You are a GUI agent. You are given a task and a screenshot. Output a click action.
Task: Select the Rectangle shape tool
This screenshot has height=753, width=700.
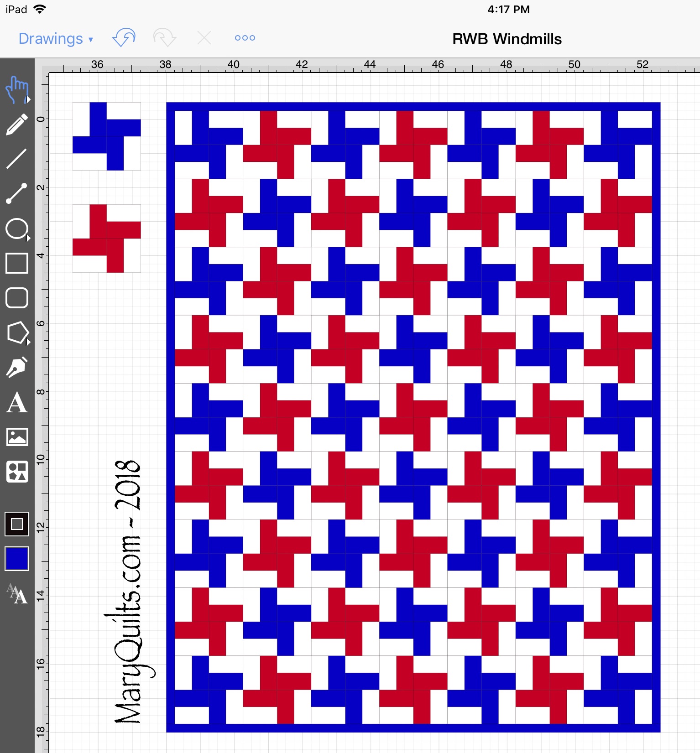(17, 263)
